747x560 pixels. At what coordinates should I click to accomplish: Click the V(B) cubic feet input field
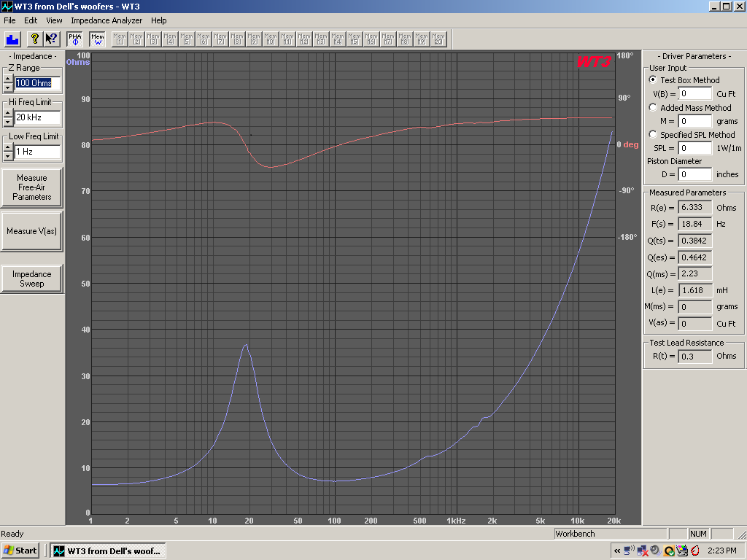[x=695, y=94]
